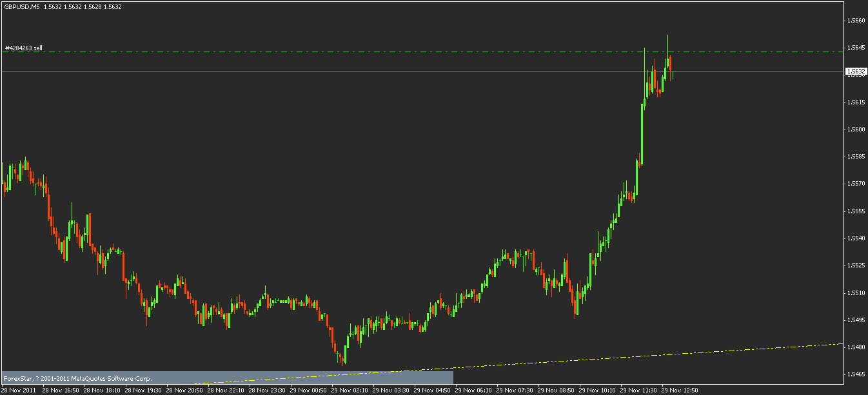Image resolution: width=868 pixels, height=395 pixels.
Task: Click the 1.5600 price axis label
Action: pyautogui.click(x=856, y=130)
